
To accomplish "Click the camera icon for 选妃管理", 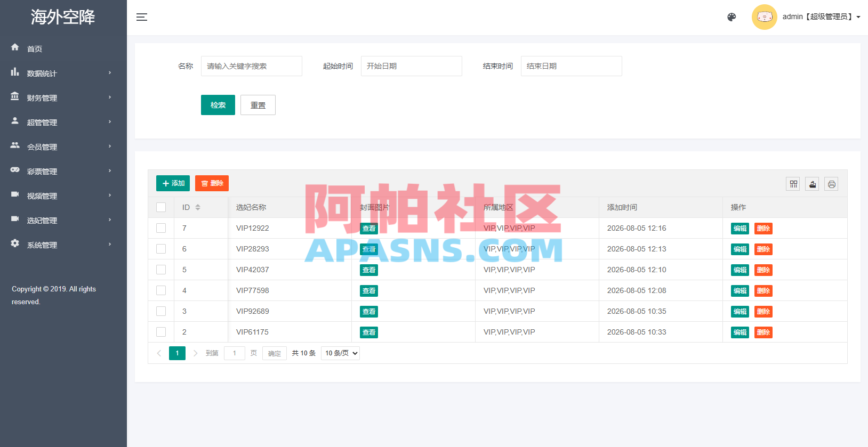I will (15, 219).
